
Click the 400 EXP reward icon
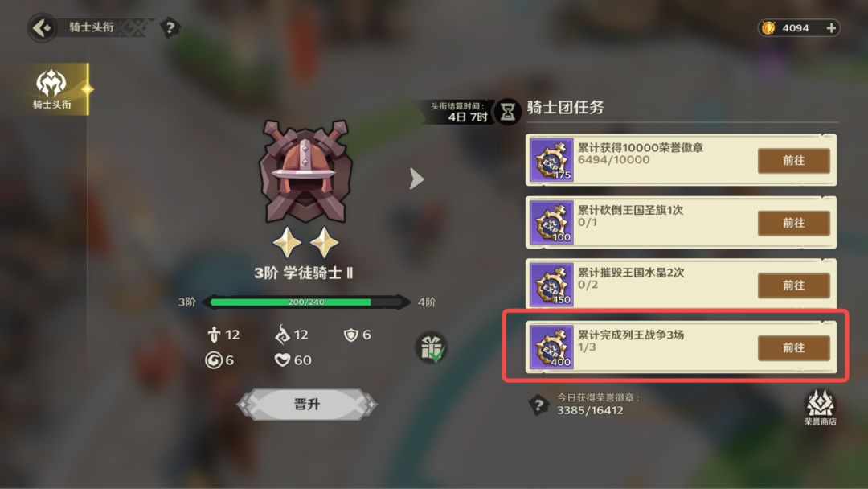pyautogui.click(x=551, y=347)
